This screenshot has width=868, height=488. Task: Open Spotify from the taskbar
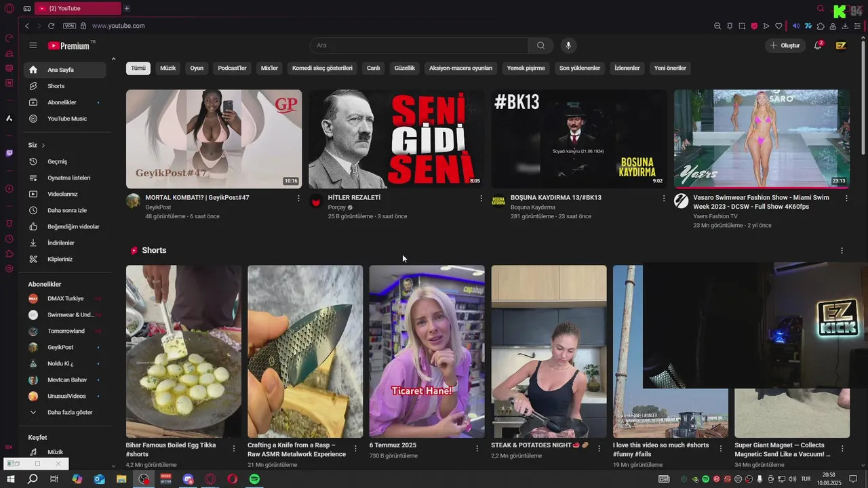254,479
